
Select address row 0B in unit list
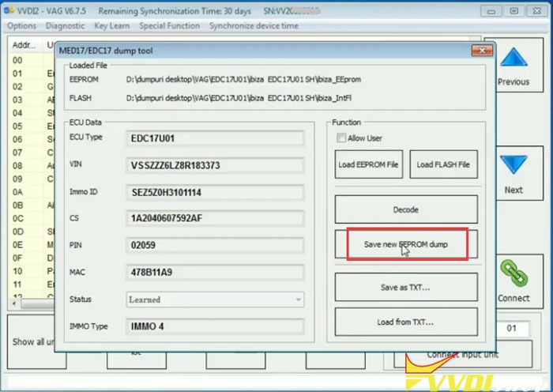[31, 205]
